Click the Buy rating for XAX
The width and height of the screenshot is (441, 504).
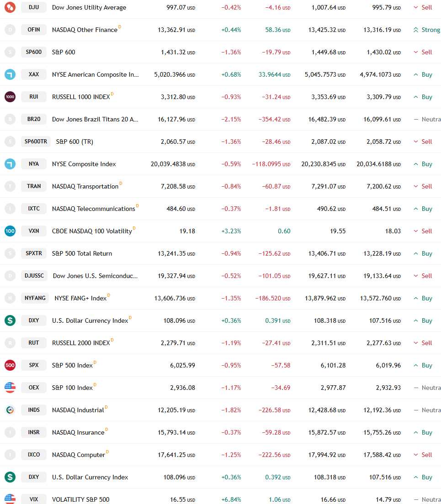point(423,74)
